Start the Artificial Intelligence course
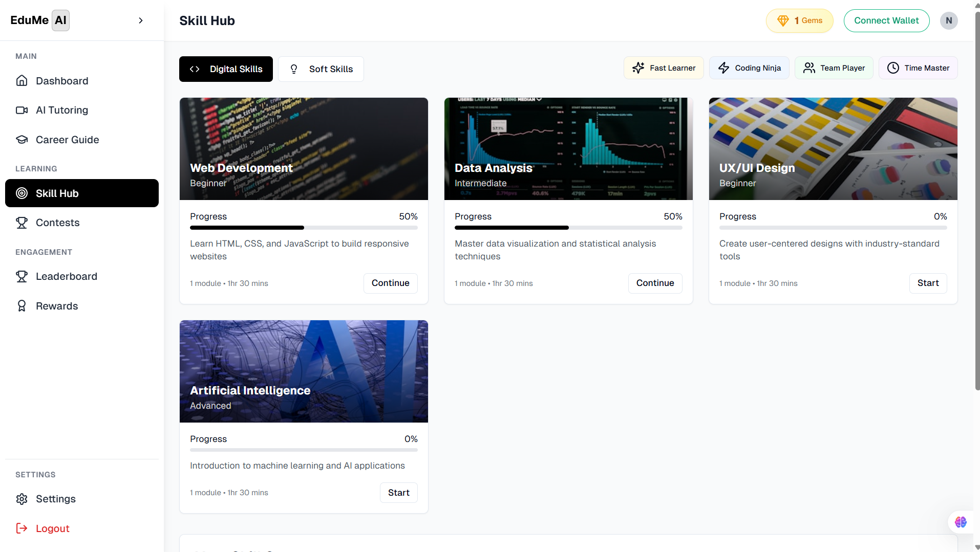 click(398, 493)
